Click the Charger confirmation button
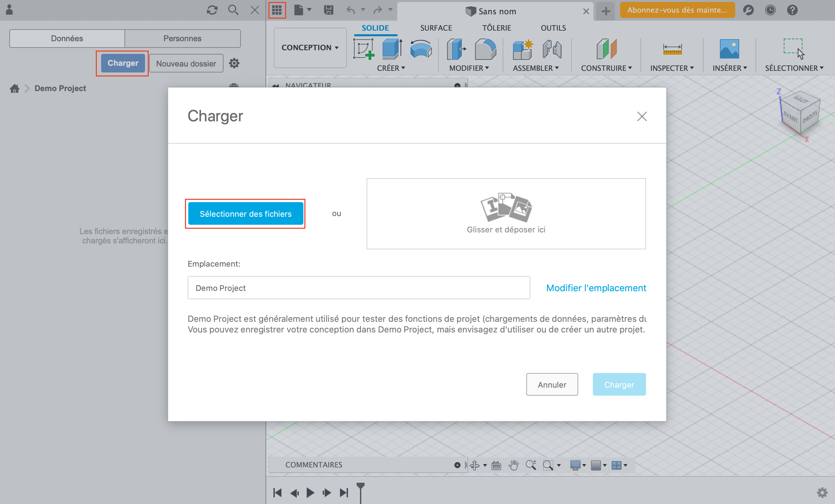This screenshot has width=835, height=504. pyautogui.click(x=620, y=384)
